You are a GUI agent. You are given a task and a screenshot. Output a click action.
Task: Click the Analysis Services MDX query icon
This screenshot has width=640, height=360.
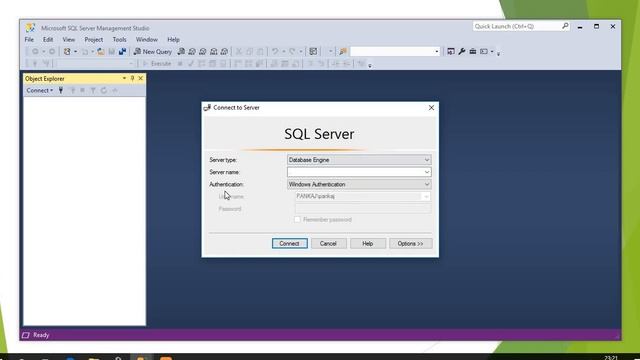coord(192,51)
